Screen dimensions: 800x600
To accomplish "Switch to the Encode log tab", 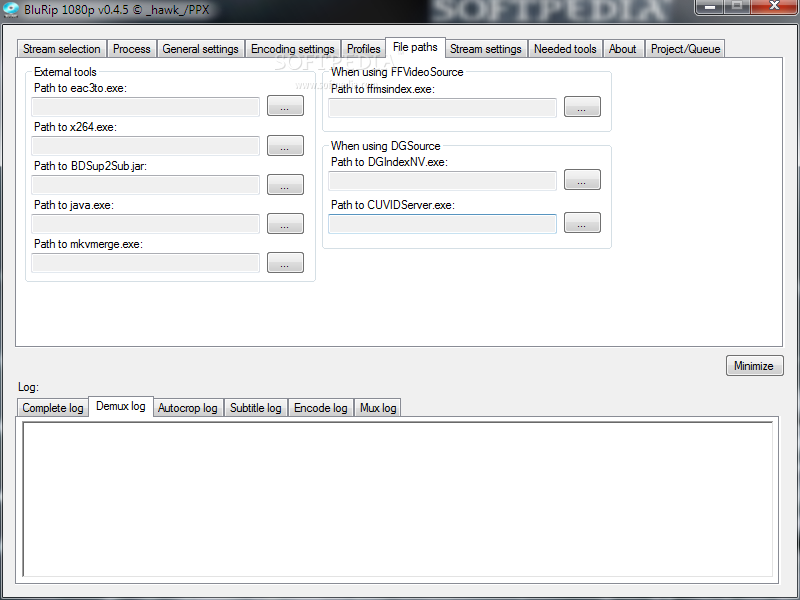I will tap(321, 408).
